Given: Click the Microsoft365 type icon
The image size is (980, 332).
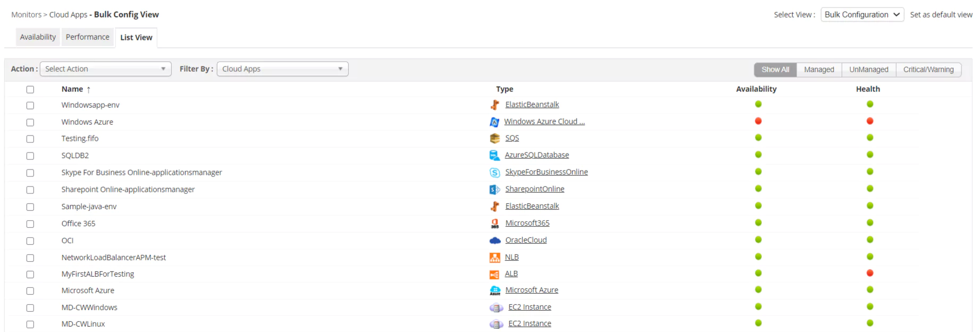Looking at the screenshot, I should (495, 223).
